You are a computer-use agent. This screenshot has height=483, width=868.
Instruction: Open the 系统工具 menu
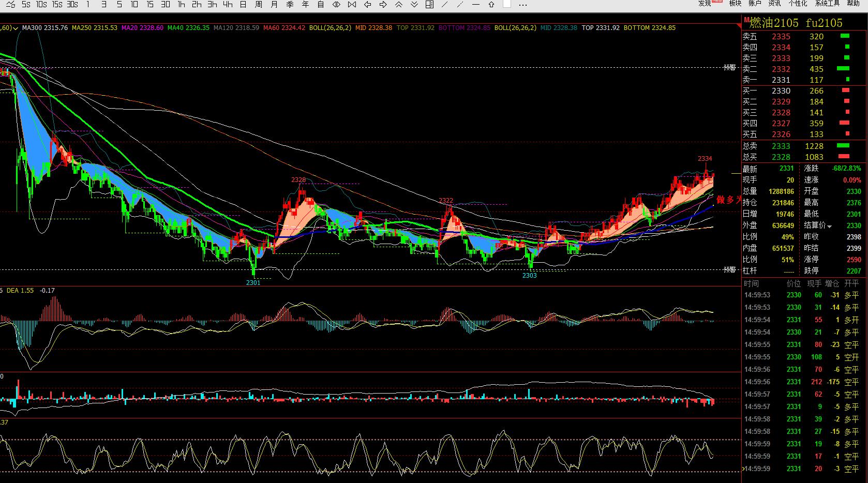pos(827,4)
